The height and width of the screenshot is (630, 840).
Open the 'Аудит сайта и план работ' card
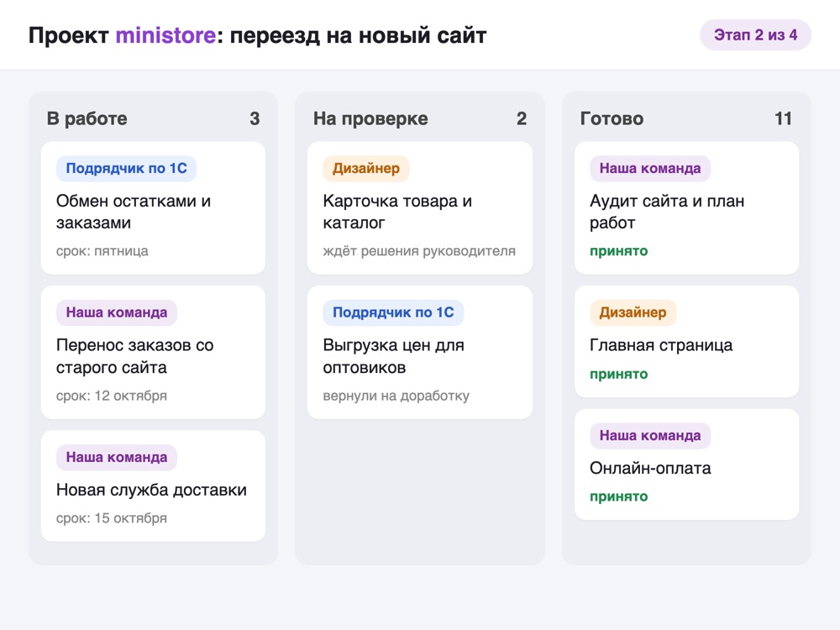pyautogui.click(x=687, y=207)
